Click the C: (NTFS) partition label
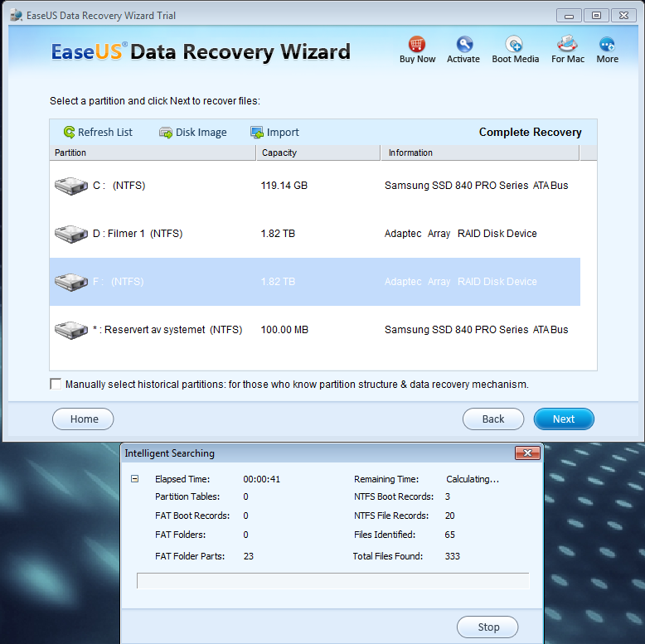645x644 pixels. coord(119,186)
